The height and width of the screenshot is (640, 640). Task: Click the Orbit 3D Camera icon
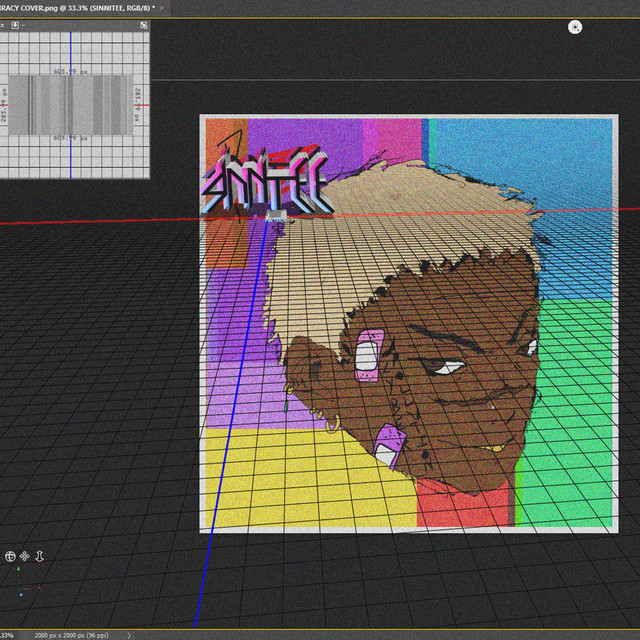click(x=9, y=555)
